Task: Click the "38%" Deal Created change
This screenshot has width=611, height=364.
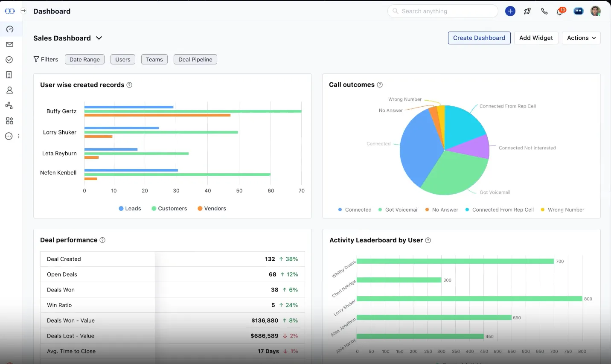Action: coord(292,259)
